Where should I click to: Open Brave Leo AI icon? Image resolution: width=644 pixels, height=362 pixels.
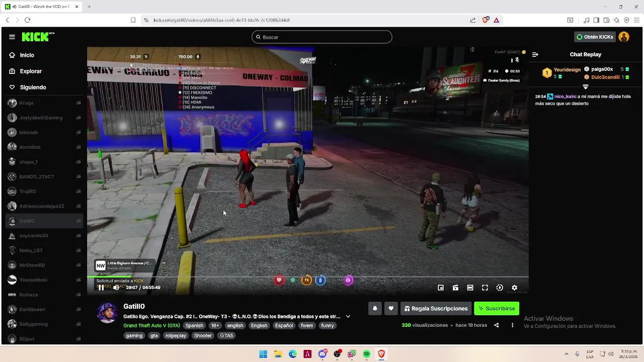616,20
